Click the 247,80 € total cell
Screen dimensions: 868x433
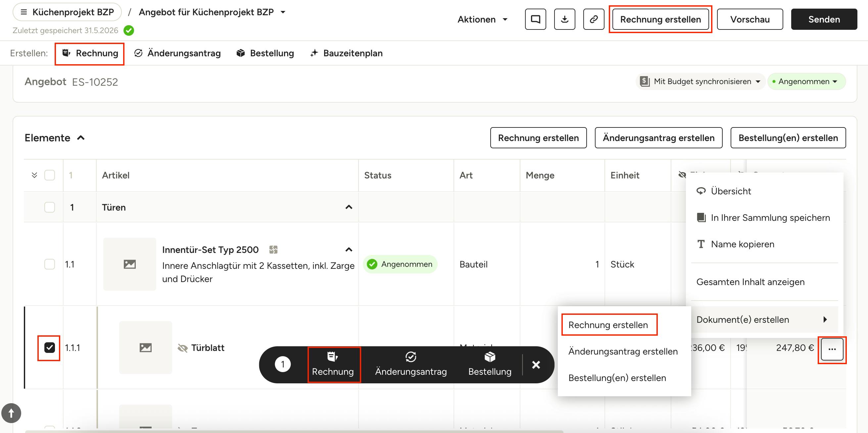[x=795, y=348]
